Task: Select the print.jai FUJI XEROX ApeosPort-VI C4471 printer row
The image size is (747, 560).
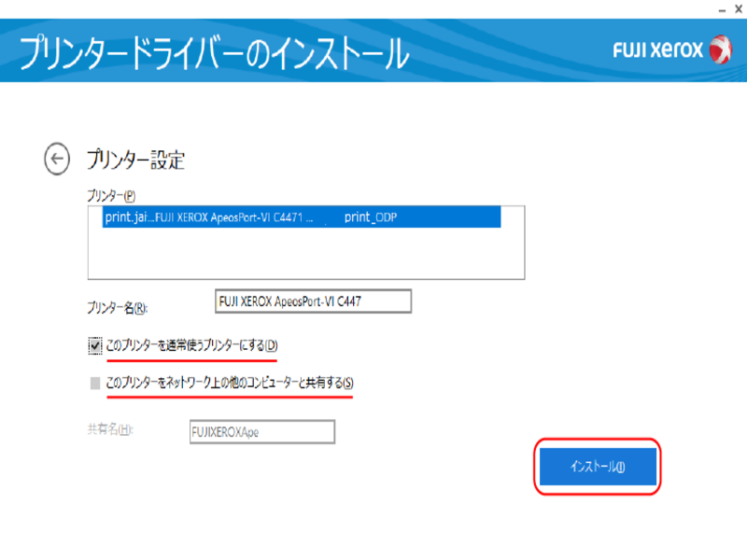Action: pyautogui.click(x=301, y=217)
